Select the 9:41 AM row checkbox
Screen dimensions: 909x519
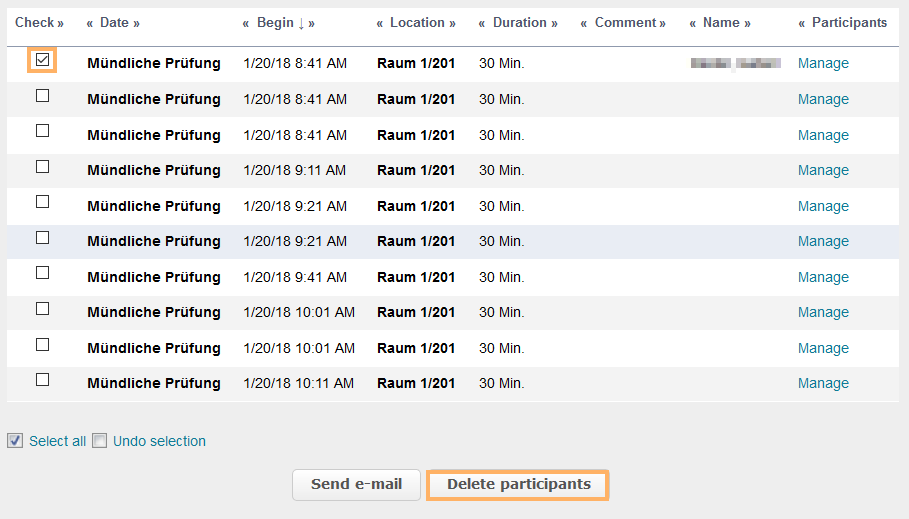[x=42, y=273]
